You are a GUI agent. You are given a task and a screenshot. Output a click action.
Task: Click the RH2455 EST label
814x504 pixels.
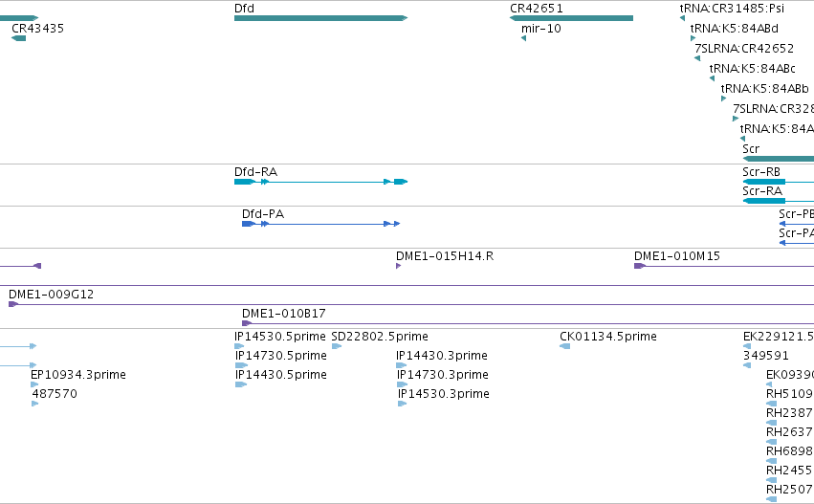(789, 471)
